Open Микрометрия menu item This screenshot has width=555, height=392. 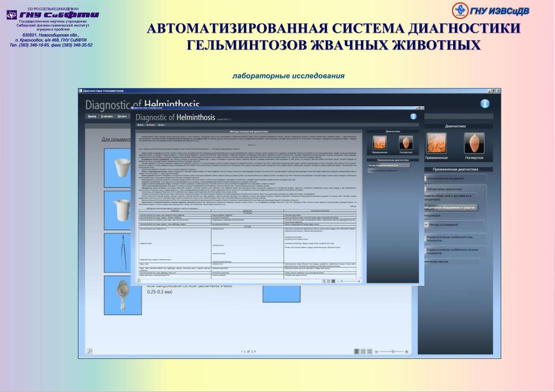point(432,216)
